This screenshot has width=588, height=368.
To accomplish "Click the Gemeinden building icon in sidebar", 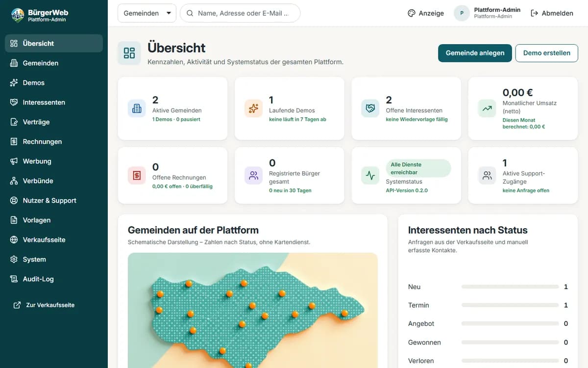I will coord(14,63).
